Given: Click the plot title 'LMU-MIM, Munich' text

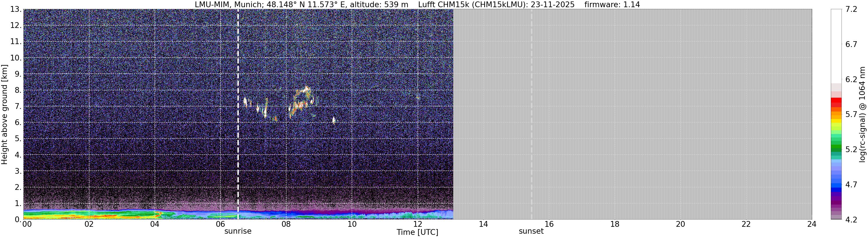Looking at the screenshot, I should click(229, 5).
